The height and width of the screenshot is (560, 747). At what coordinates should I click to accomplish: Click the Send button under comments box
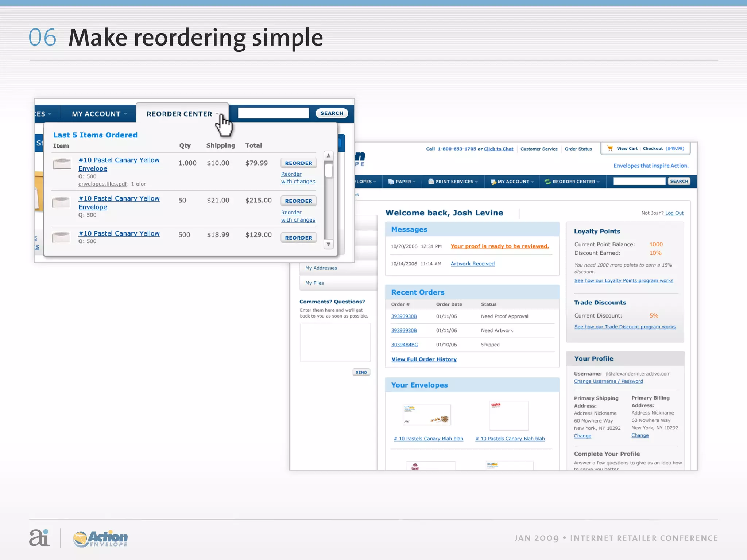(361, 372)
